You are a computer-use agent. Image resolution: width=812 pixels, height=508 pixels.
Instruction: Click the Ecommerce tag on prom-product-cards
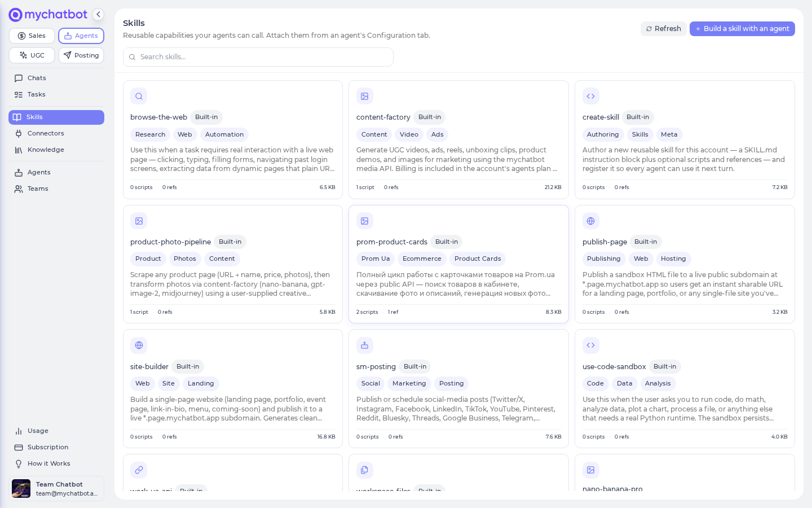pos(422,259)
